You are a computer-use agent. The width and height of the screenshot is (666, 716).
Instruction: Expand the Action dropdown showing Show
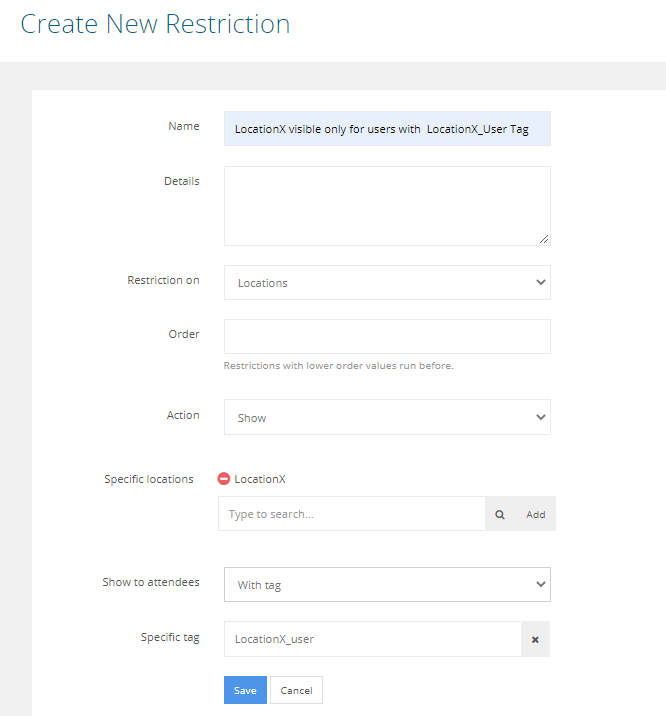(x=387, y=418)
